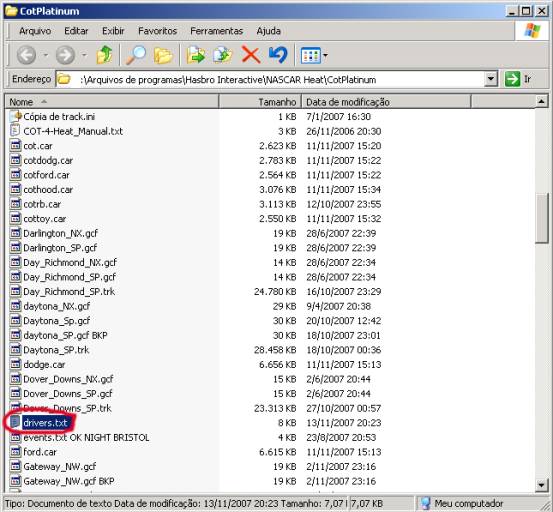Click the scrollbar up arrow
This screenshot has width=553, height=512.
pyautogui.click(x=541, y=102)
